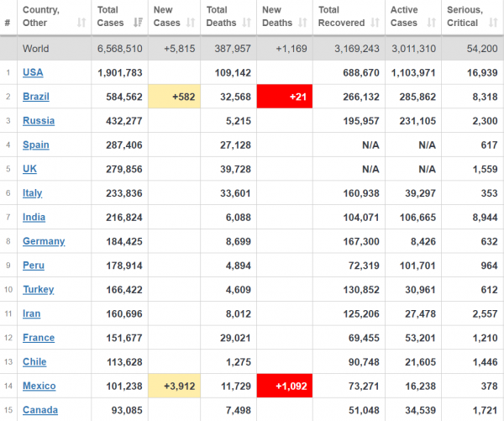Open the Brazil country link

pos(36,97)
